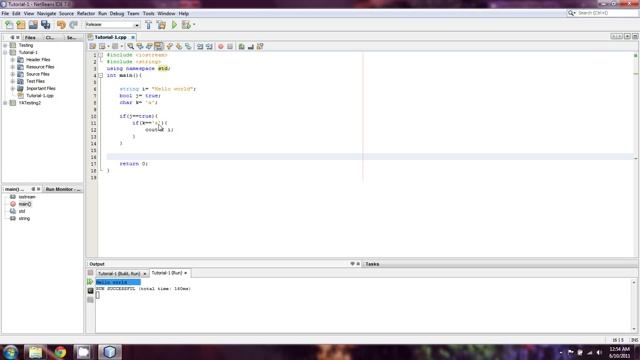Click the Find Next Occurrence icon

pos(149,47)
